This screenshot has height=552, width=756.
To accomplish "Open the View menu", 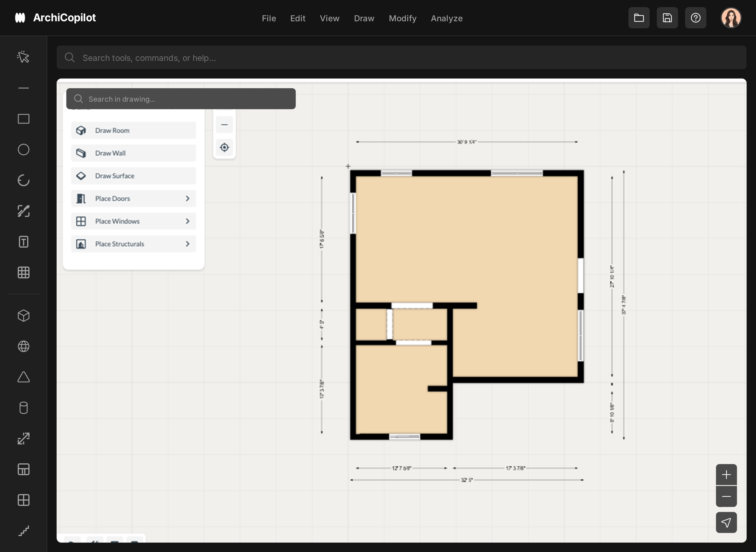I will (x=330, y=18).
